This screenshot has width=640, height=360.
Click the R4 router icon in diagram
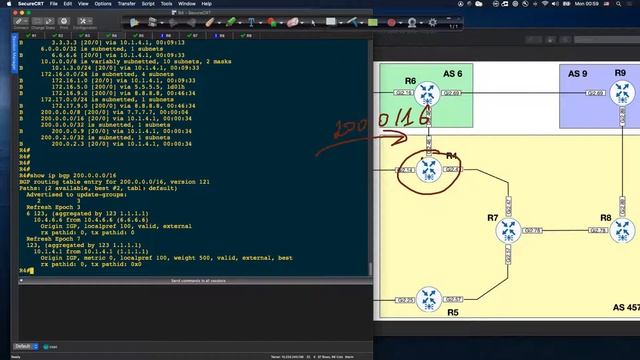point(429,170)
